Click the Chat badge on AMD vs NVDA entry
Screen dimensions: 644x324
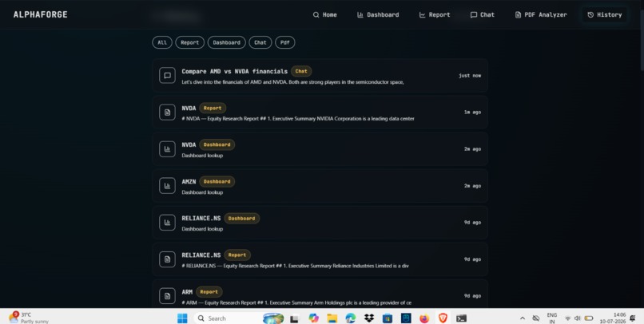[301, 71]
